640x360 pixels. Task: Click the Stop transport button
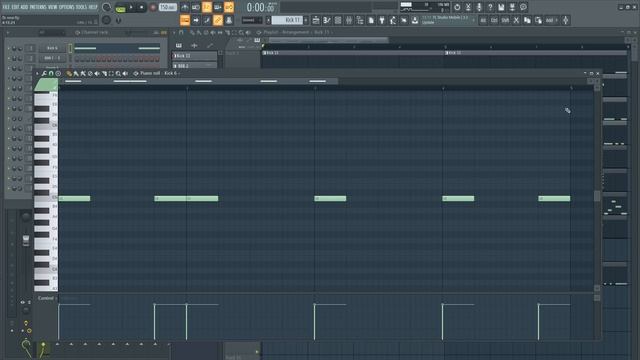(142, 7)
